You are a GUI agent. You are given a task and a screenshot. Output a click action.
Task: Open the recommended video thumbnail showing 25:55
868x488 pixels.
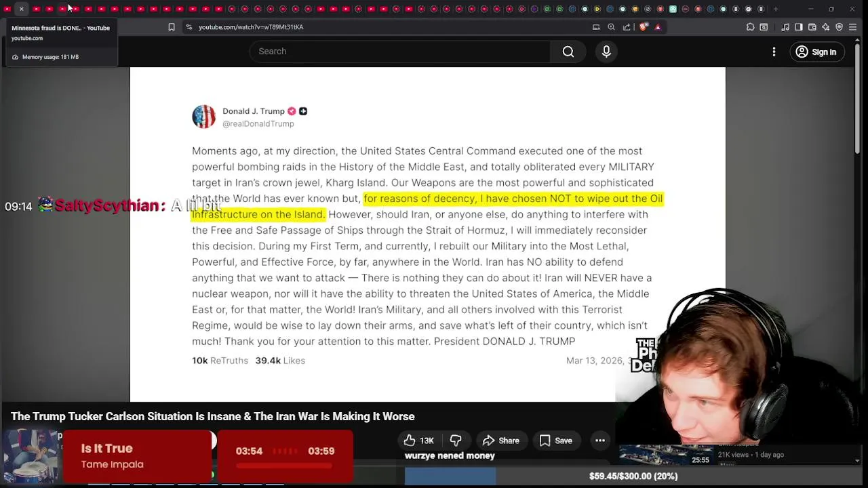[x=666, y=455]
